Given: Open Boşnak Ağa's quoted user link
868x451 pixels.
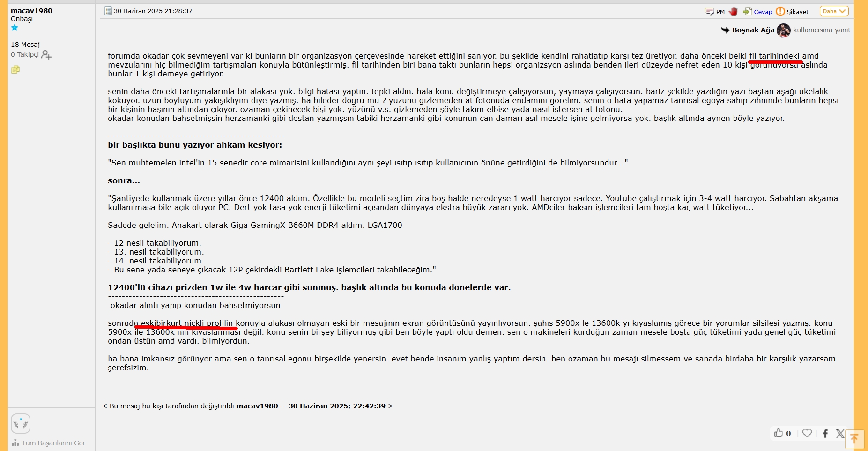Looking at the screenshot, I should click(x=753, y=30).
